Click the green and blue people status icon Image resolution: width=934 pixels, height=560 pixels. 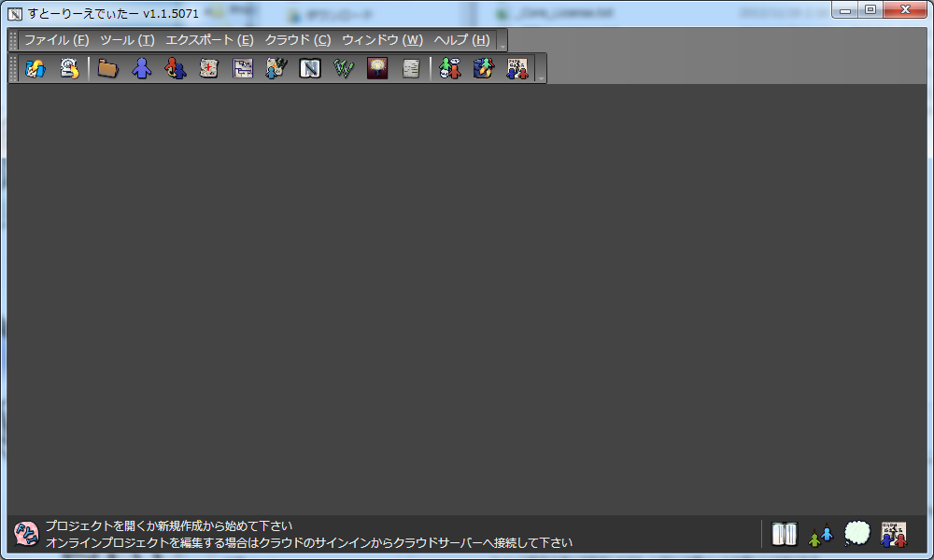click(821, 535)
